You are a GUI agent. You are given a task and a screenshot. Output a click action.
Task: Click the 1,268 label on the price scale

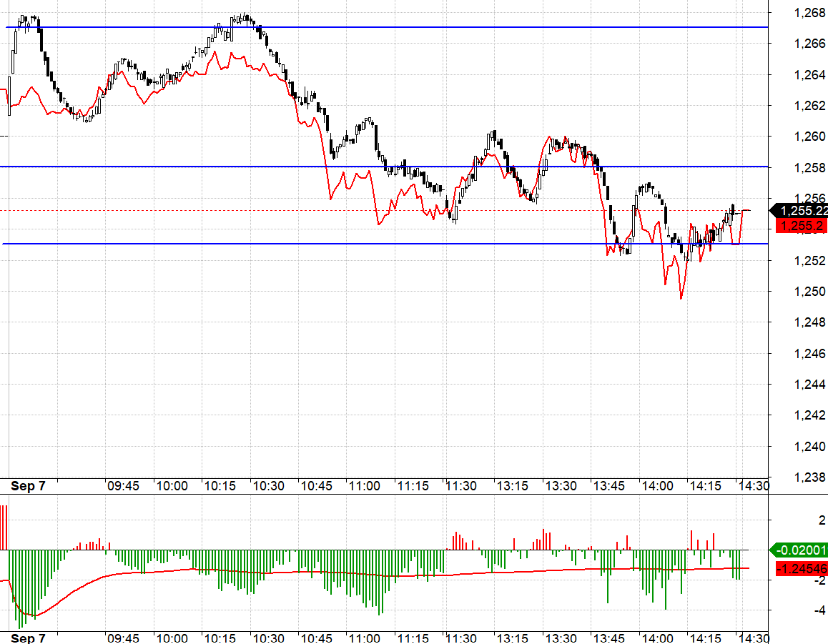coord(810,12)
